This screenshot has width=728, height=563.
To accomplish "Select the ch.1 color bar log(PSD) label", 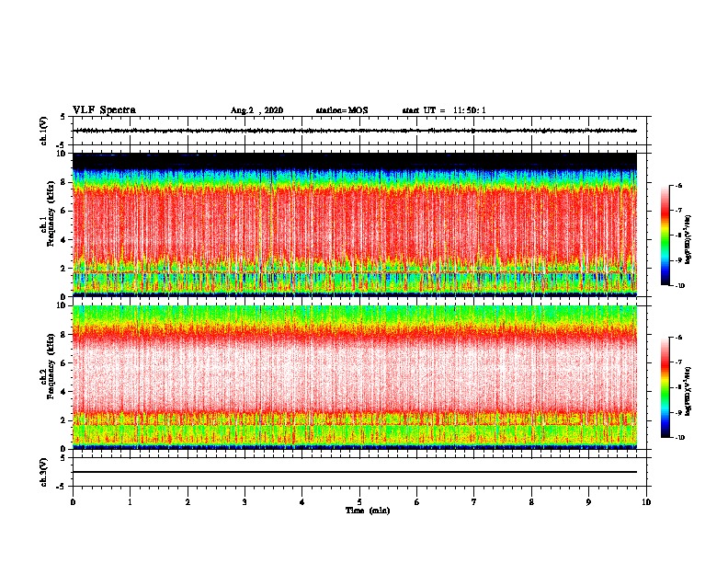I will click(x=688, y=239).
